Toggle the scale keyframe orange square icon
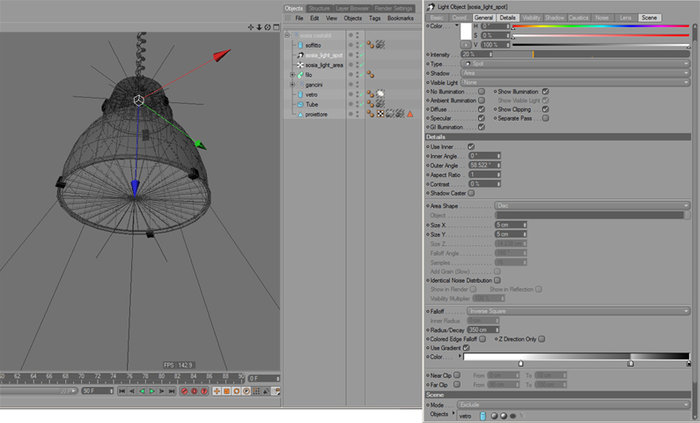This screenshot has width=700, height=423. coord(227,391)
